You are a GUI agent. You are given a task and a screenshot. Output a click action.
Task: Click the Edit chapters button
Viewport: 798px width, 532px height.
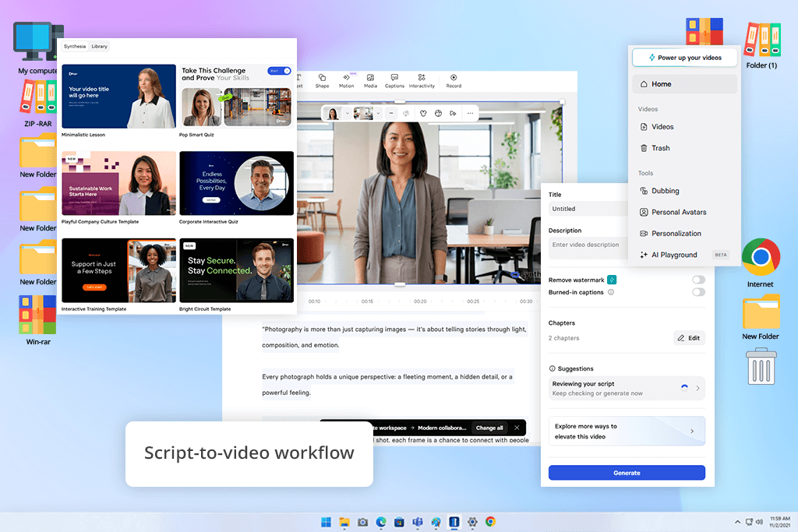pyautogui.click(x=689, y=338)
